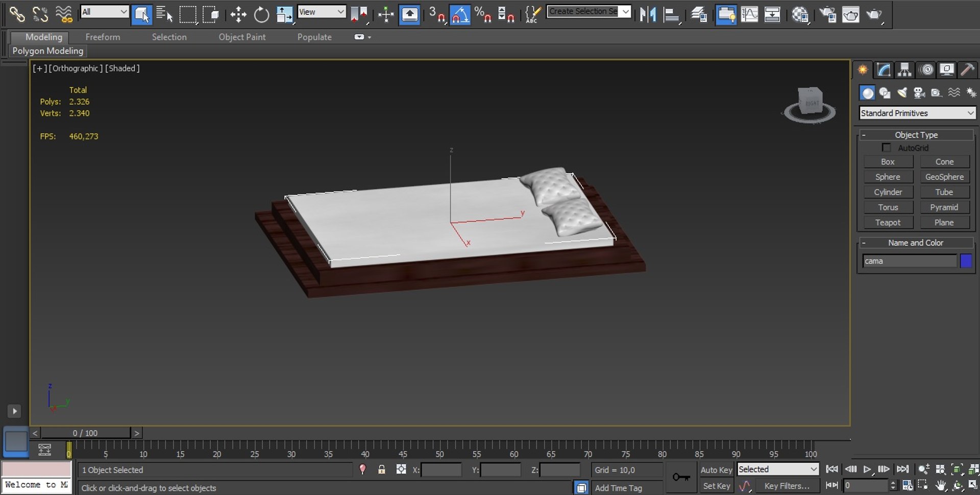This screenshot has height=495, width=980.
Task: Select the Move tool
Action: tap(238, 14)
